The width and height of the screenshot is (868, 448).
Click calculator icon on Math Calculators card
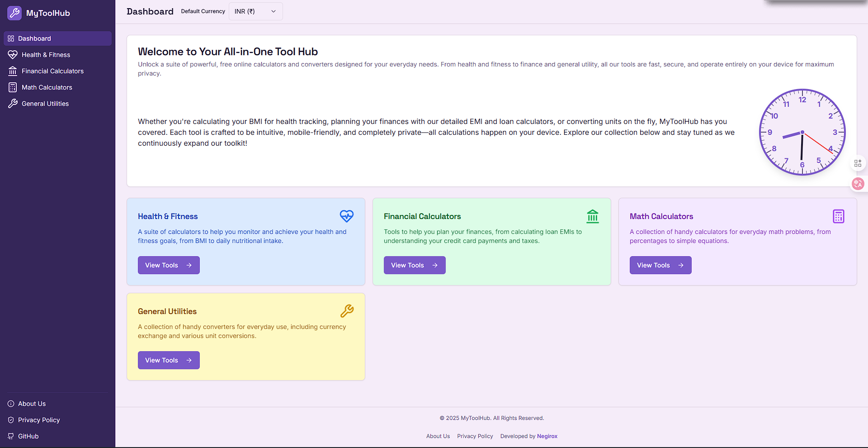tap(839, 216)
